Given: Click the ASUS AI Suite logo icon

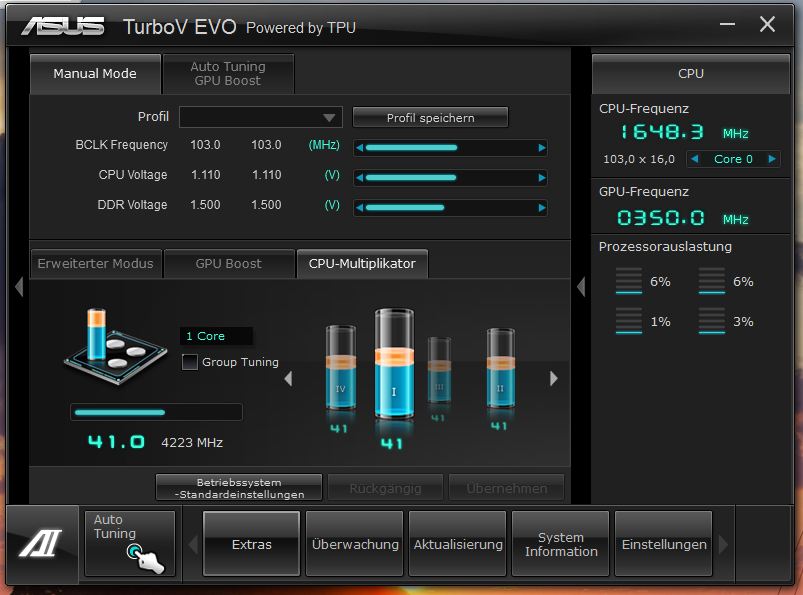Looking at the screenshot, I should (41, 543).
